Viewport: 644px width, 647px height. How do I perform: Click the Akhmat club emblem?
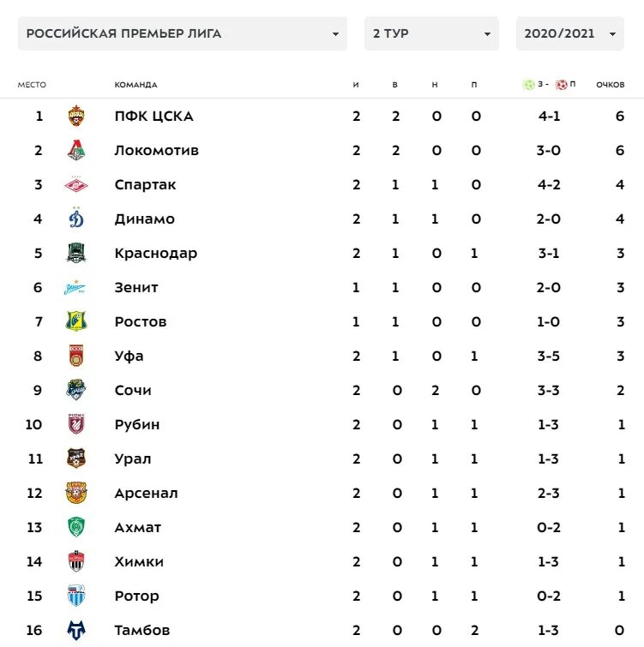[76, 527]
